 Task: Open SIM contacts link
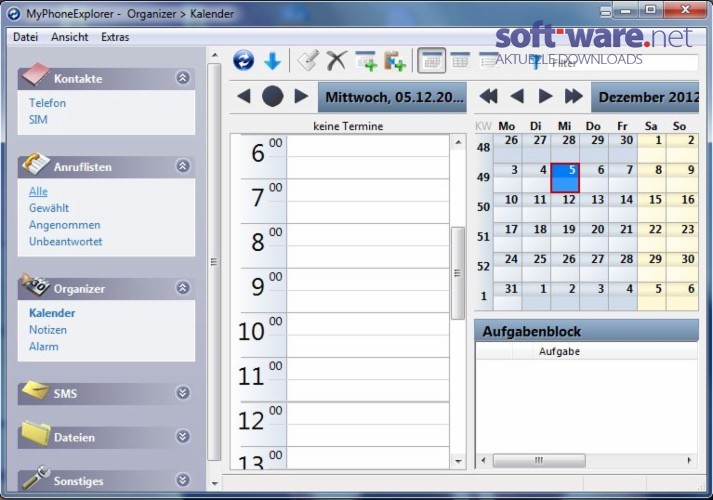point(38,120)
